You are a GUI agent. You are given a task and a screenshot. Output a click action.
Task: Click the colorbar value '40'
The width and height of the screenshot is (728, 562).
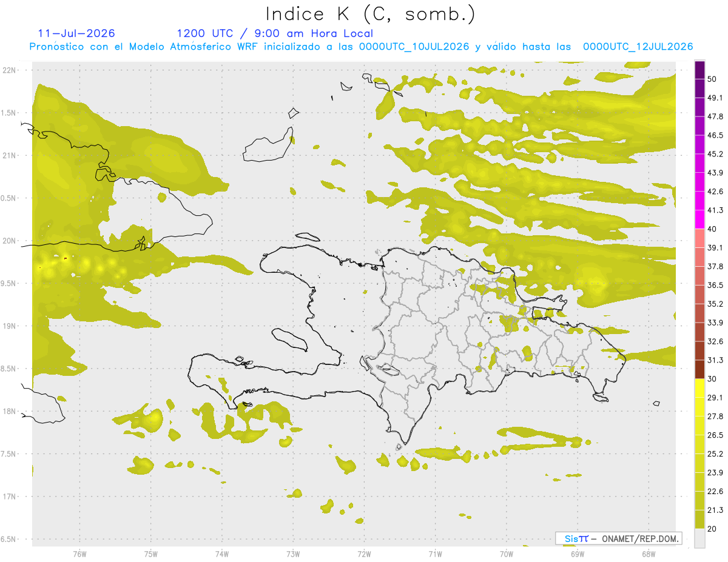(713, 229)
